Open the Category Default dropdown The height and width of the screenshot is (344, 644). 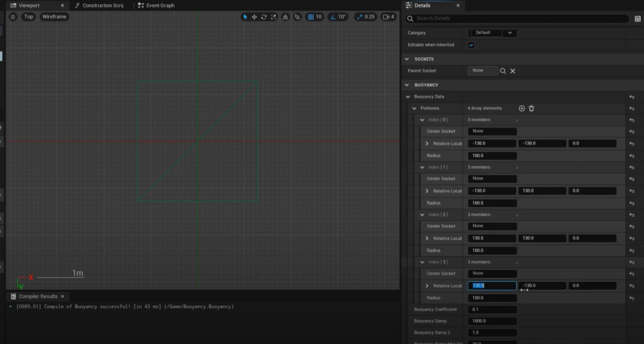(x=493, y=33)
